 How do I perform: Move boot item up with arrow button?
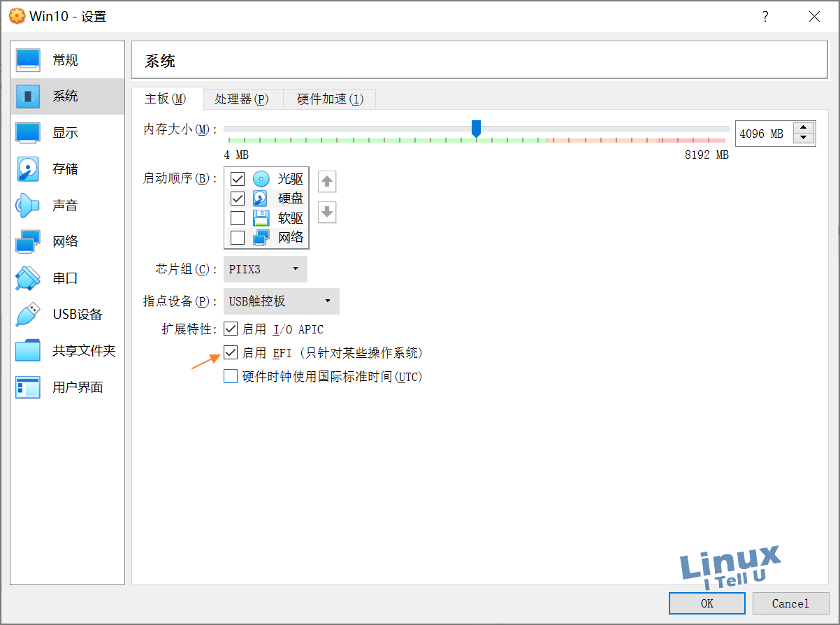pyautogui.click(x=327, y=182)
